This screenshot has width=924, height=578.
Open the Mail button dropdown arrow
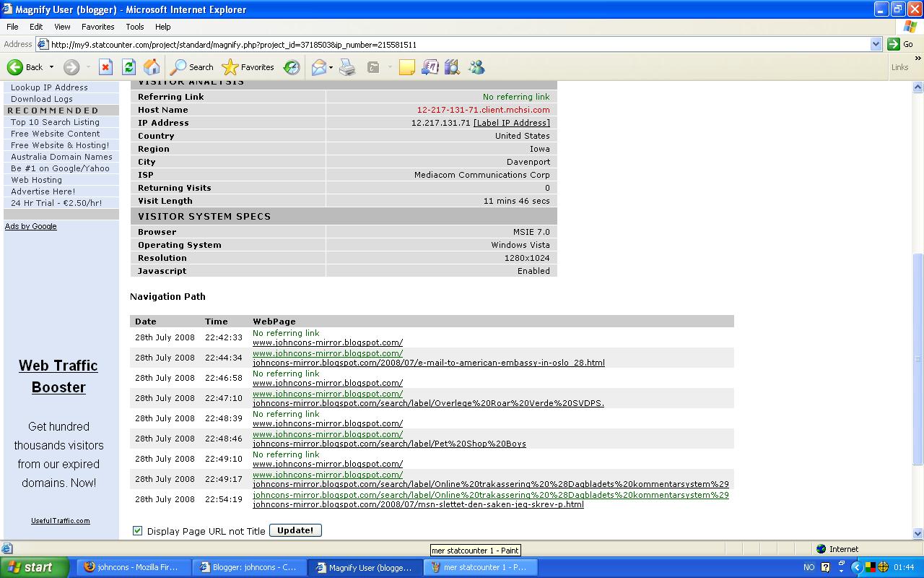331,67
